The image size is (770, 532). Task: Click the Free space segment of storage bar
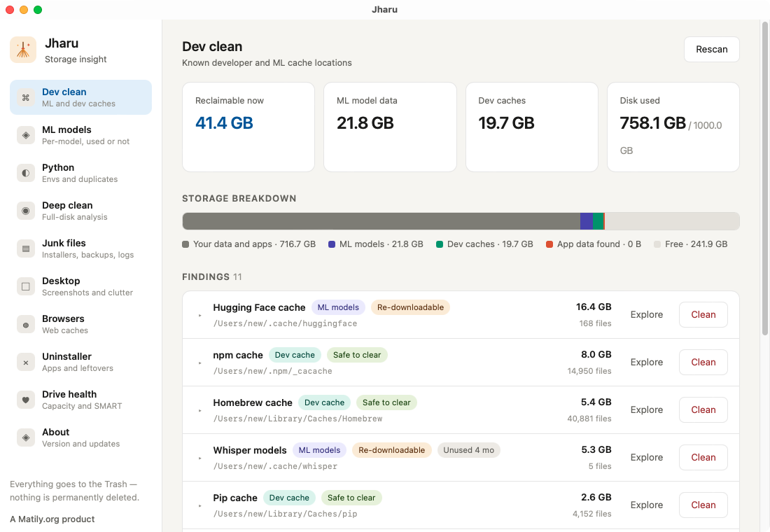click(x=672, y=221)
